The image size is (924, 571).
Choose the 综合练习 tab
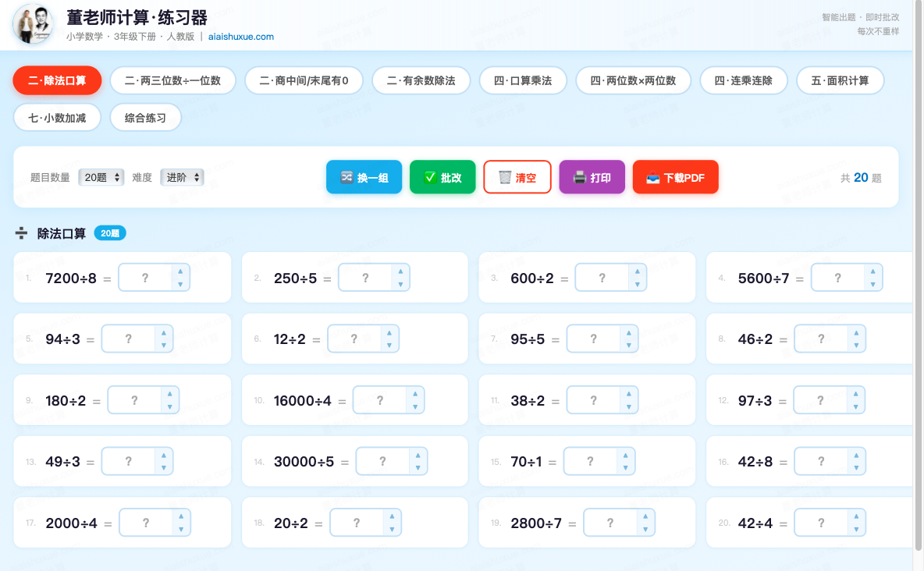click(145, 118)
